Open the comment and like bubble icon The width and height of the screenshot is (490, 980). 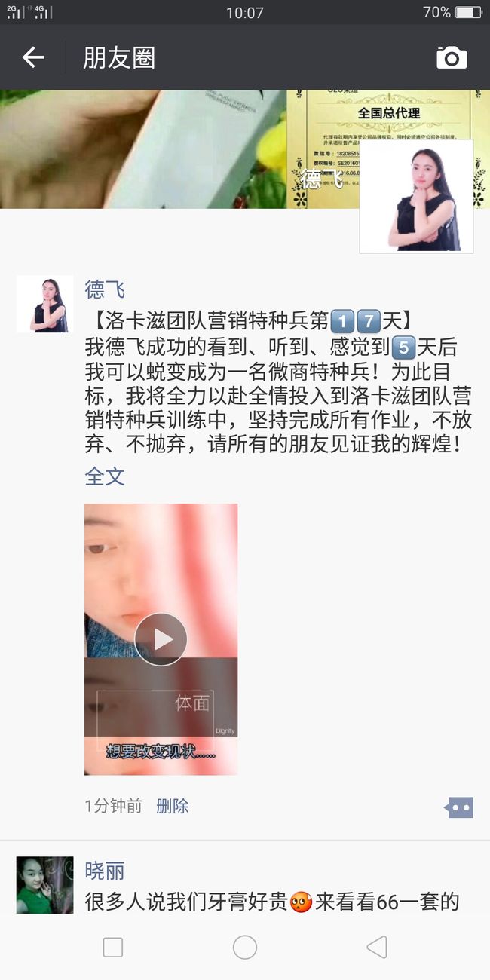click(x=459, y=807)
